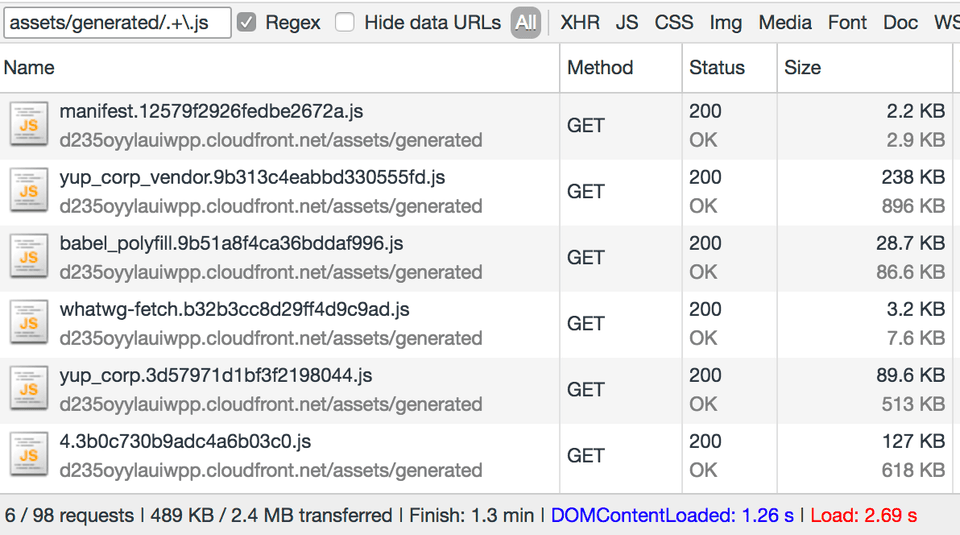960x535 pixels.
Task: Filter requests by XHR
Action: point(580,23)
